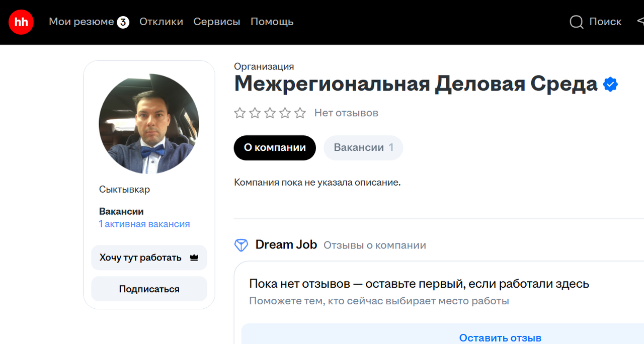This screenshot has height=344, width=644.
Task: Select the О компании tab
Action: pyautogui.click(x=275, y=148)
